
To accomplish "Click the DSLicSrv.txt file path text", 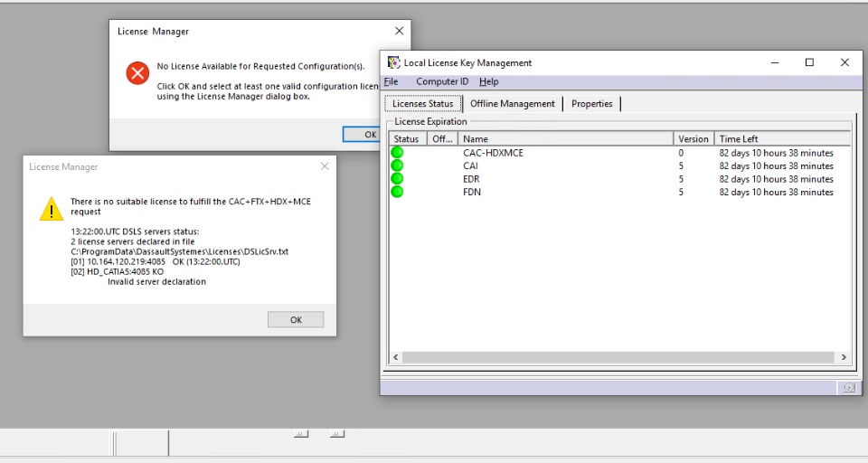I will click(179, 251).
